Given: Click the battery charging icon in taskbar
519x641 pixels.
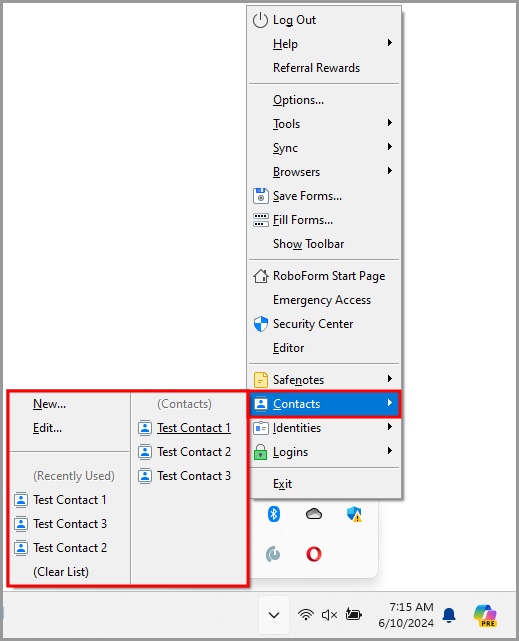Looking at the screenshot, I should click(353, 614).
